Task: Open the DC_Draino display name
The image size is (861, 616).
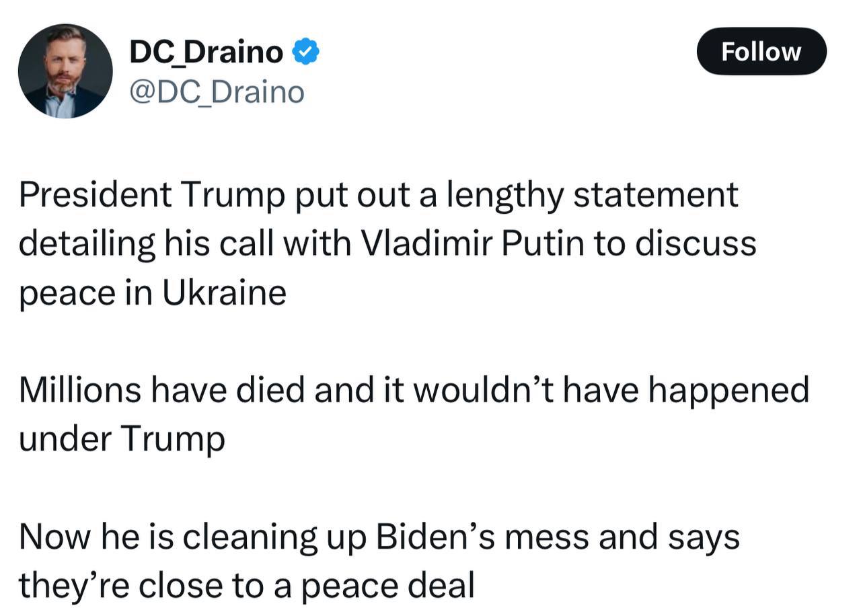Action: (x=206, y=52)
